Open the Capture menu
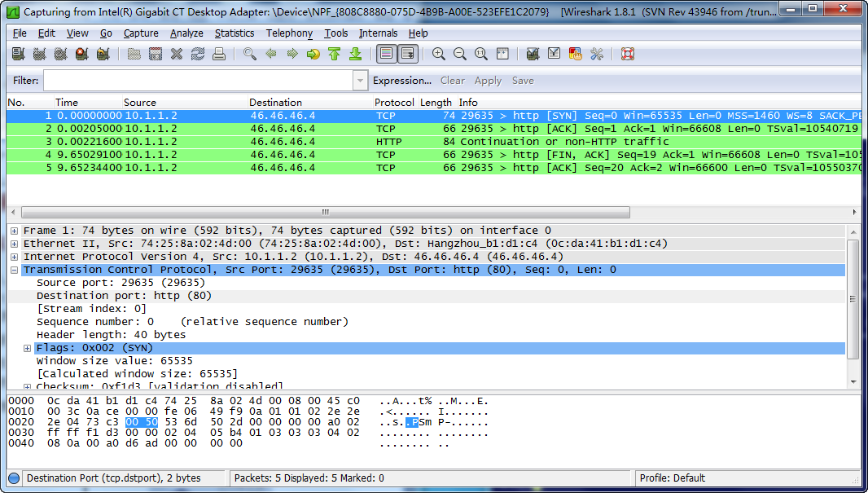 click(141, 33)
